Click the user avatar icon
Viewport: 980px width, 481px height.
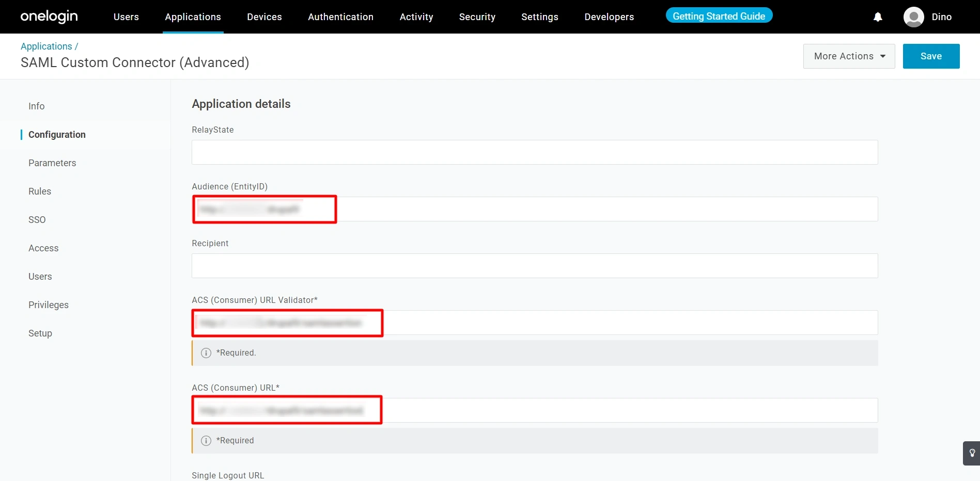(913, 17)
